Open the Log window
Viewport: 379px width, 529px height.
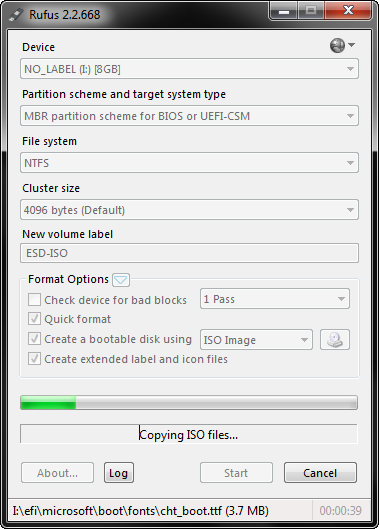point(119,473)
